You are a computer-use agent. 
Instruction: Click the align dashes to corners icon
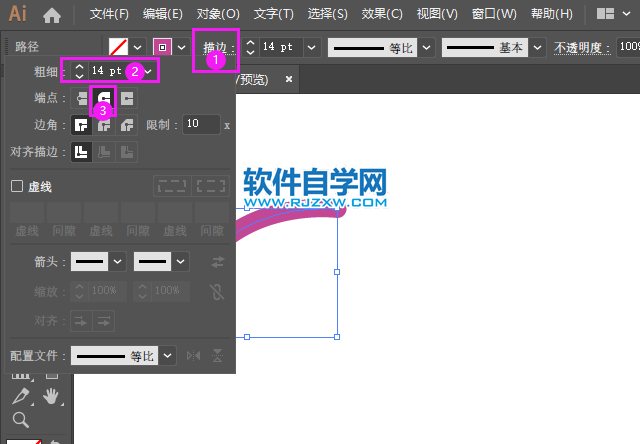pyautogui.click(x=211, y=186)
